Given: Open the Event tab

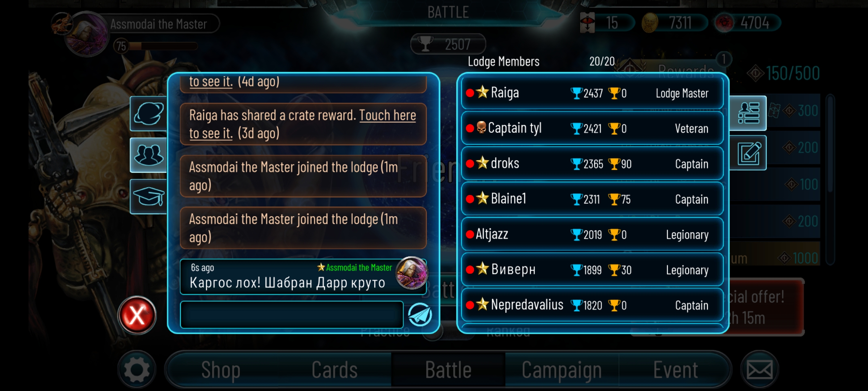Looking at the screenshot, I should [x=675, y=370].
